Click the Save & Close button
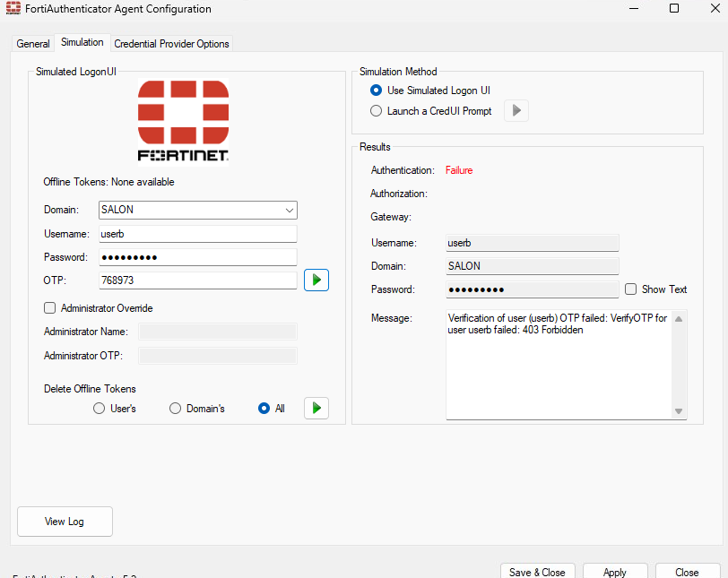This screenshot has width=728, height=578. coord(537,572)
